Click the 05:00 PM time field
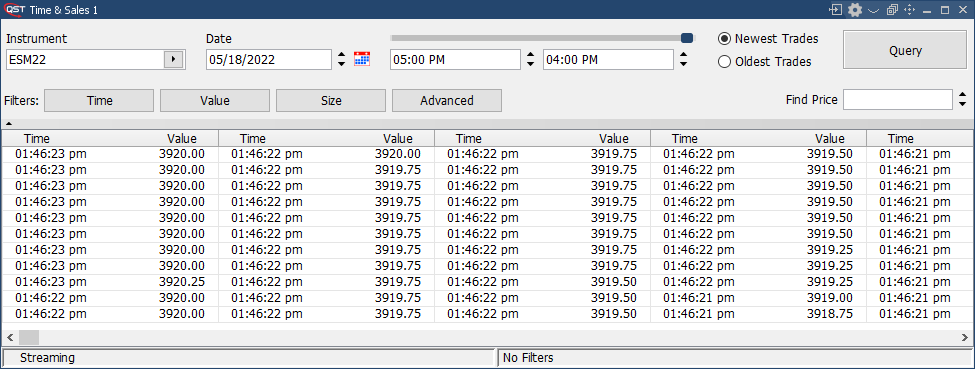The height and width of the screenshot is (369, 975). point(455,60)
